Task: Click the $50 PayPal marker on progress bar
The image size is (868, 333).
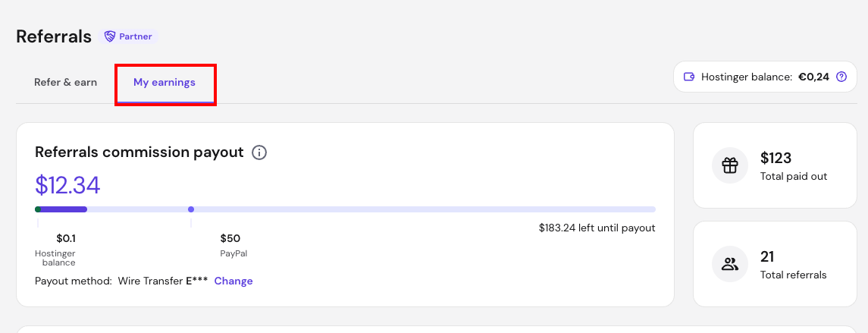Action: tap(191, 209)
